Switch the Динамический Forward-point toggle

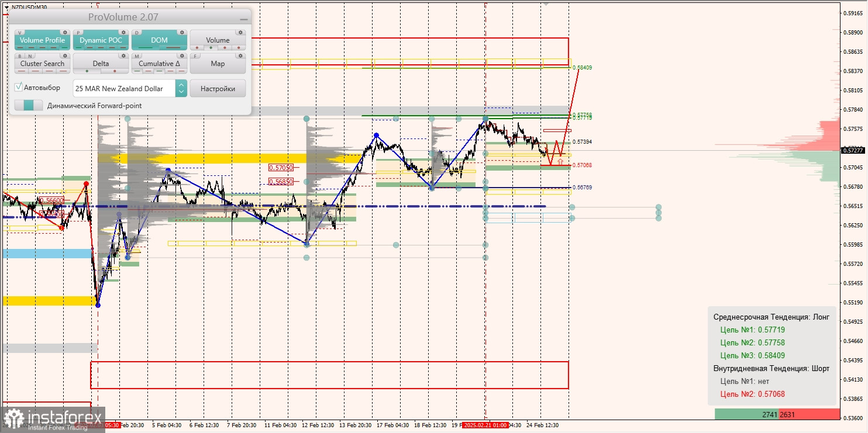(29, 106)
